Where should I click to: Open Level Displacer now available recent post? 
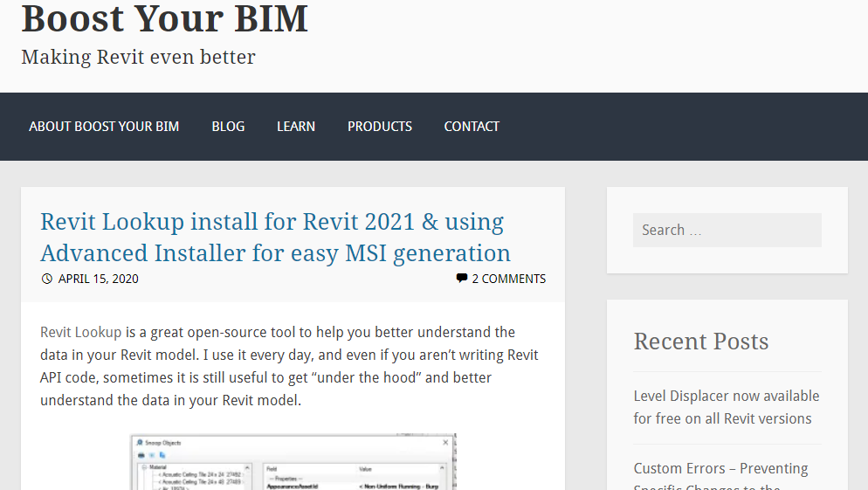coord(727,408)
